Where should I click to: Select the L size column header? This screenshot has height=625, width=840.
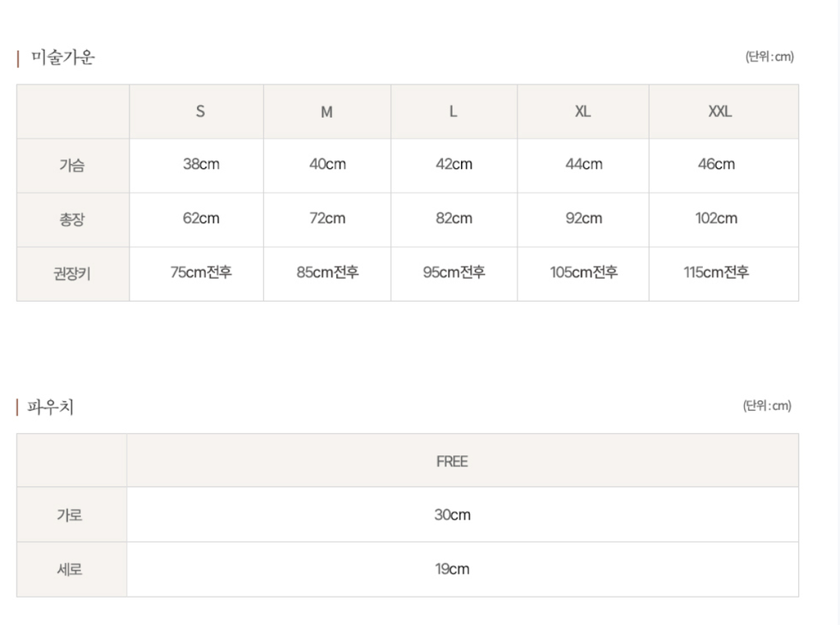453,112
